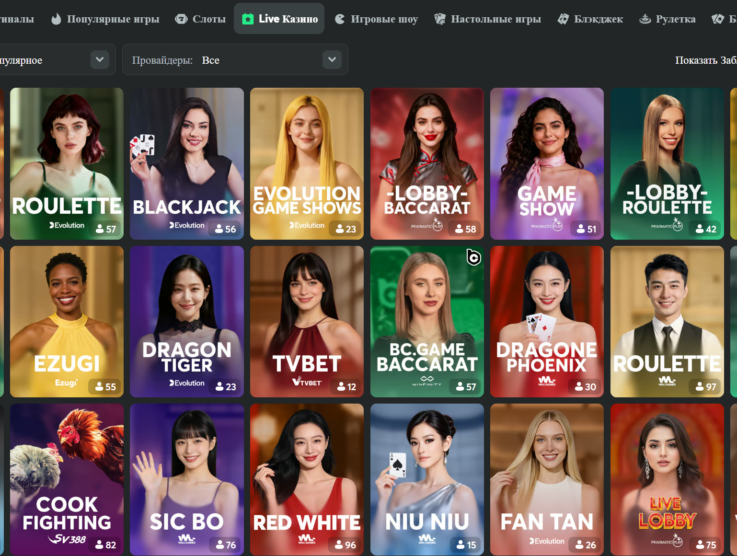Open the Ezugi game card
This screenshot has height=556, width=737.
(x=67, y=321)
